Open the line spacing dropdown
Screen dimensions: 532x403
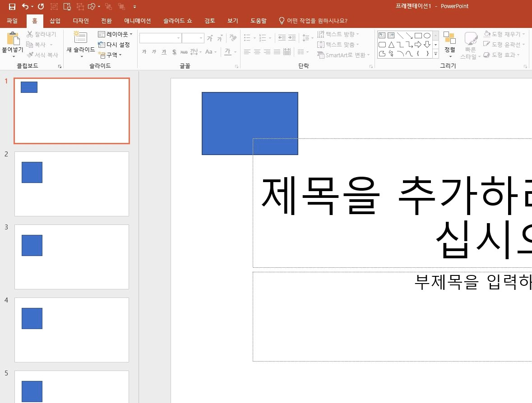pos(308,37)
